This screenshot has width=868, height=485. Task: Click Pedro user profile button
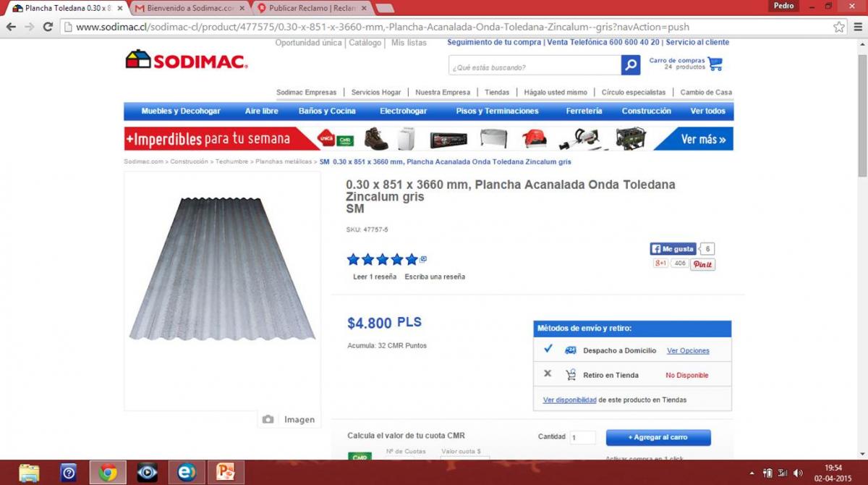coord(783,5)
